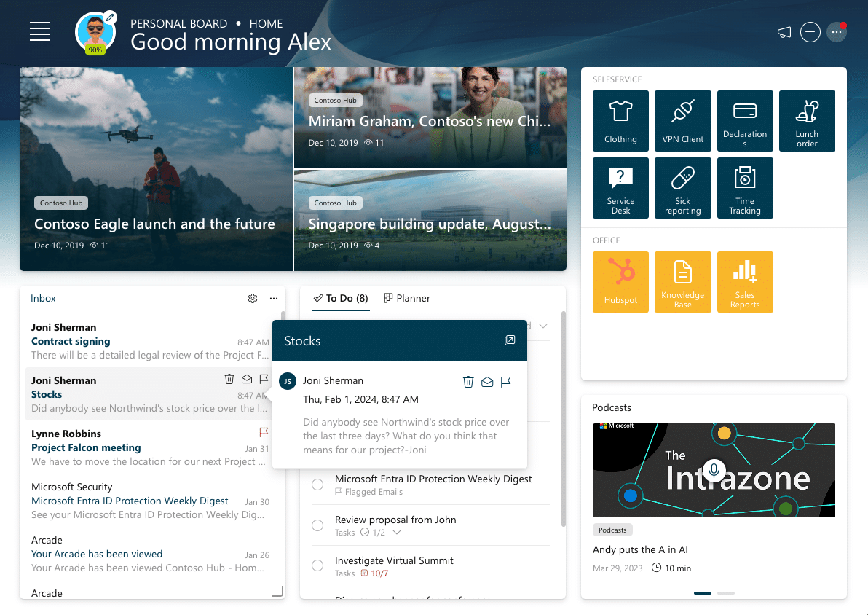Complete the Microsoft Entra ID Protection Weekly Digest task
This screenshot has width=868, height=615.
pos(317,484)
